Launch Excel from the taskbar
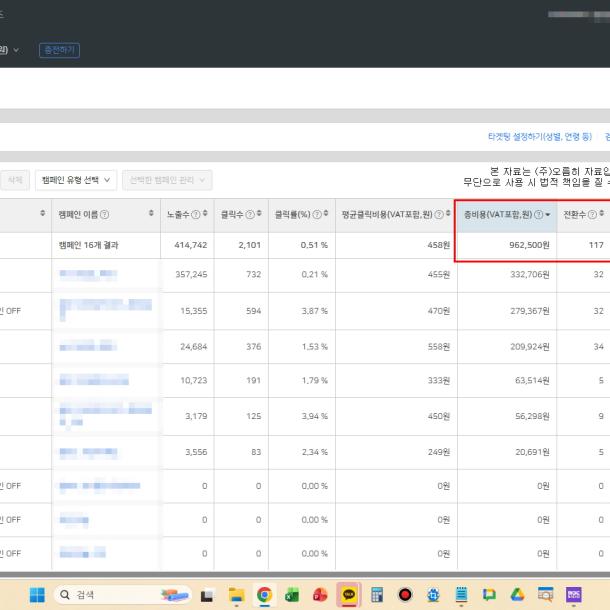 (x=292, y=594)
